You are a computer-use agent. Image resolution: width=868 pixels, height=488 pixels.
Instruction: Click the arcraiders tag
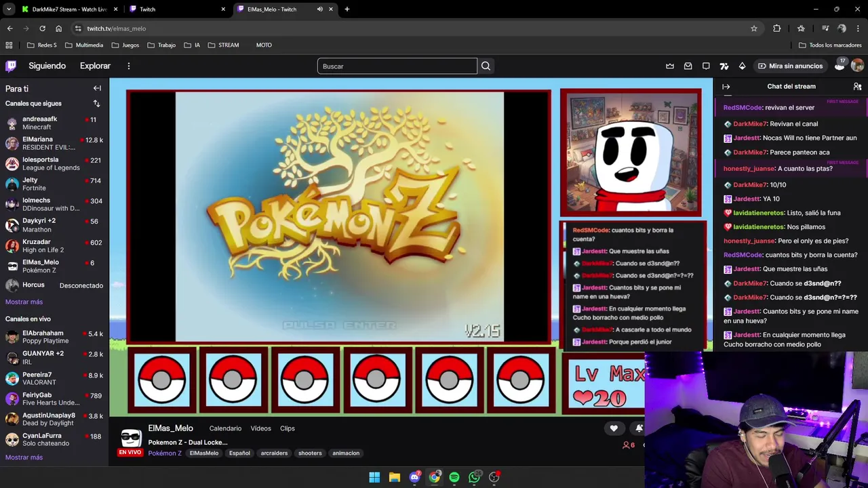[x=274, y=453]
